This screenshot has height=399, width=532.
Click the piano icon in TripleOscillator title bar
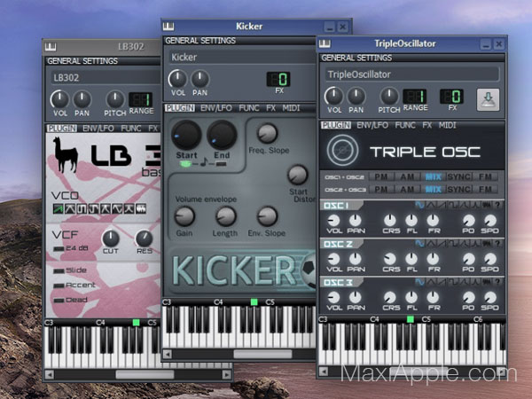(x=325, y=43)
